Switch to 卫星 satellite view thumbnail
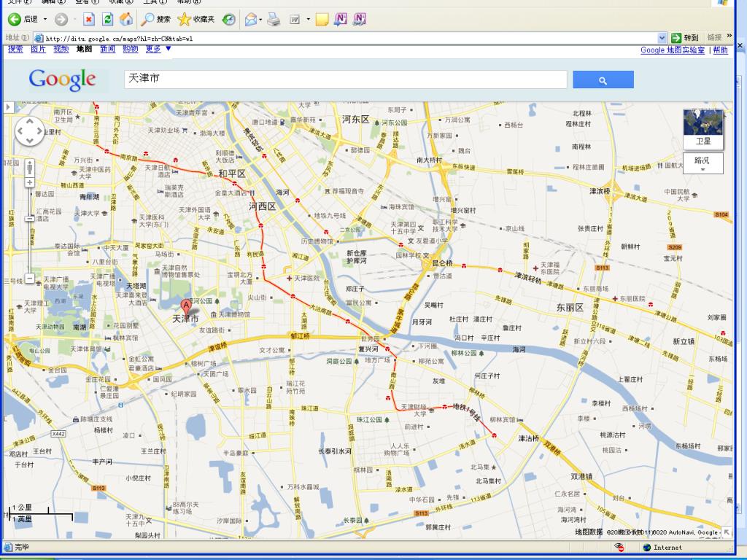 coord(703,129)
